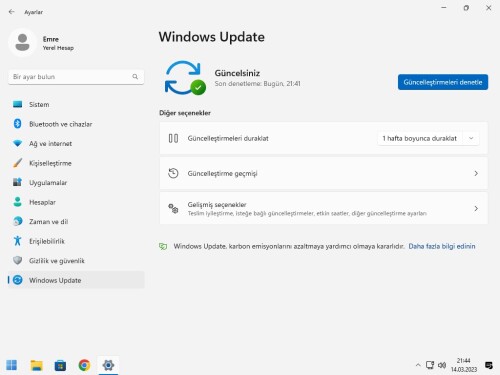
Task: Open Güncelleştirme geçmişi
Action: (x=323, y=173)
